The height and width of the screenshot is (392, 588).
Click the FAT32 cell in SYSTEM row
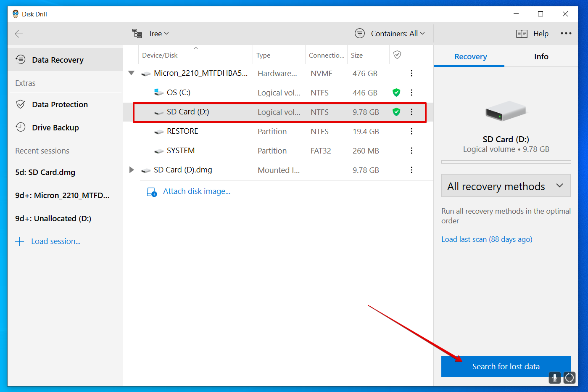pos(321,151)
